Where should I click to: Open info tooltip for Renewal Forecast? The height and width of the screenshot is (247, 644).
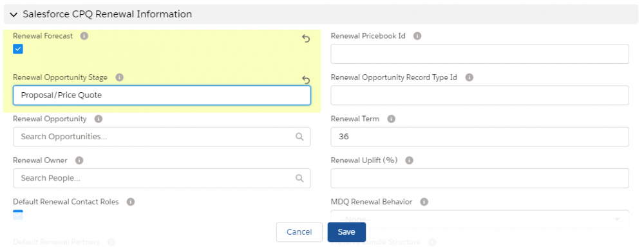(84, 35)
